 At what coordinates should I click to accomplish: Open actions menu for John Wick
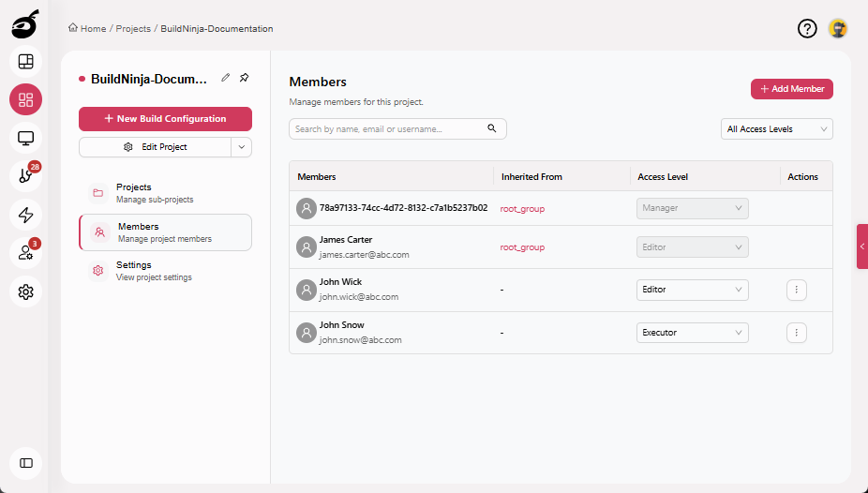(x=796, y=290)
